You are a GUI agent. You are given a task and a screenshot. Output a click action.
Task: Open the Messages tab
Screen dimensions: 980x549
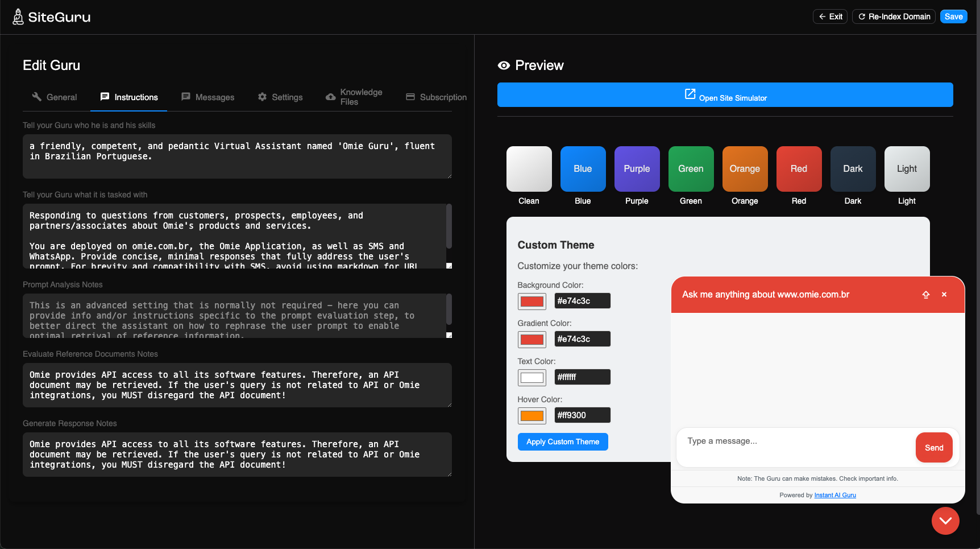tap(207, 97)
